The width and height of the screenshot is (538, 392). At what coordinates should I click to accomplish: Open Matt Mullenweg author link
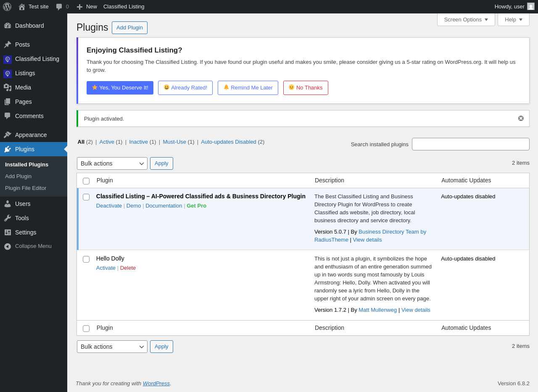(x=377, y=310)
